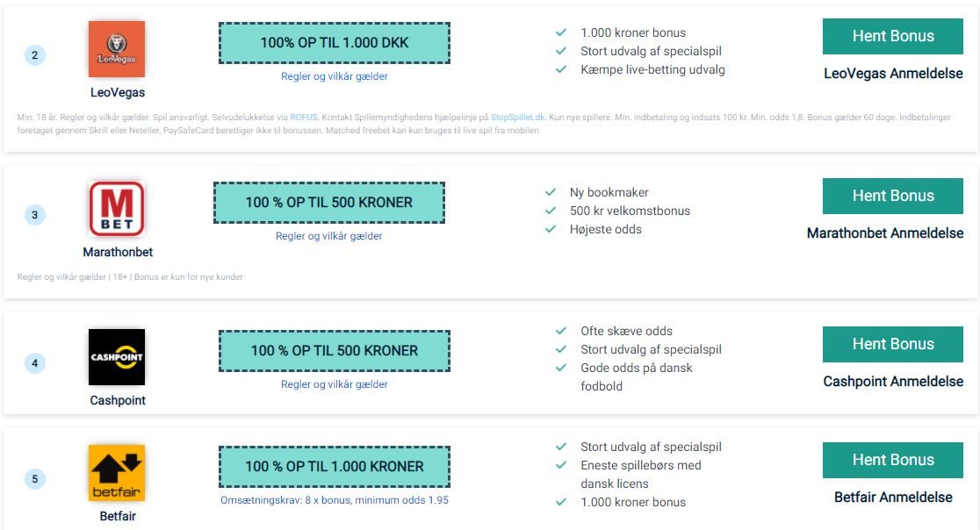The height and width of the screenshot is (530, 980).
Task: Click the rank number 5 badge
Action: click(x=35, y=479)
